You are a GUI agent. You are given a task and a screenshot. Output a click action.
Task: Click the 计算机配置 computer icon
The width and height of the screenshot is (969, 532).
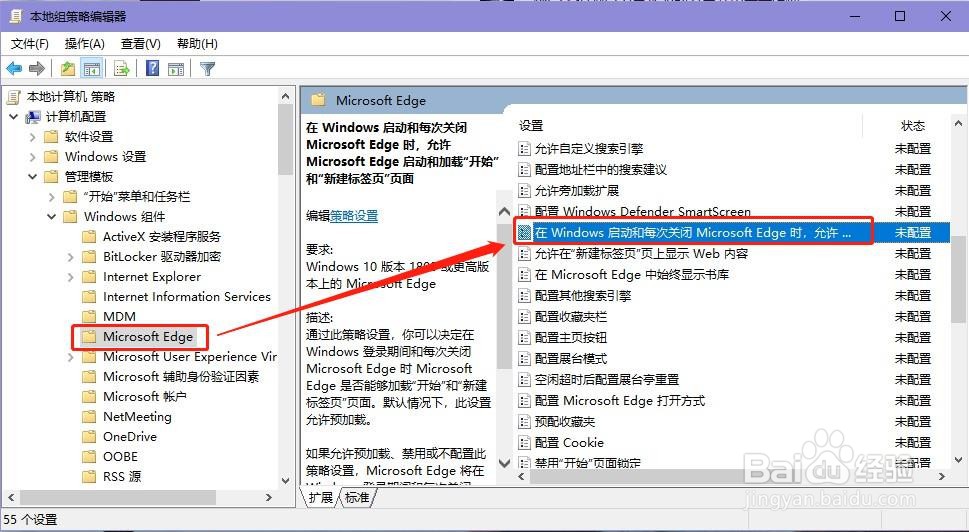[33, 117]
